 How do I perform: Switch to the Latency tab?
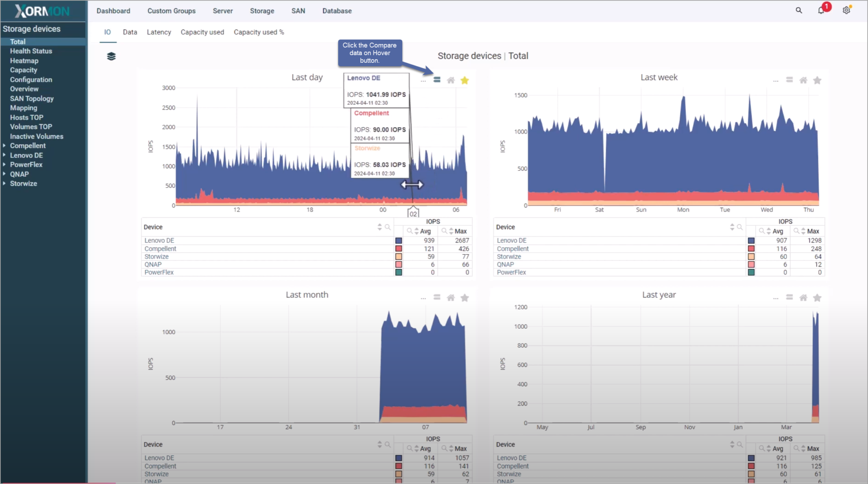tap(159, 32)
